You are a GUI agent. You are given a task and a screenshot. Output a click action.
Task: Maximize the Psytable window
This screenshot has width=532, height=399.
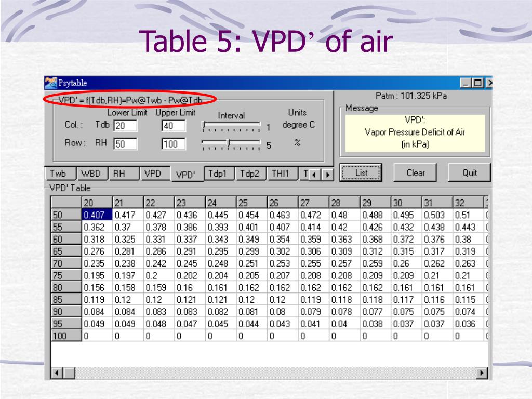pos(478,83)
